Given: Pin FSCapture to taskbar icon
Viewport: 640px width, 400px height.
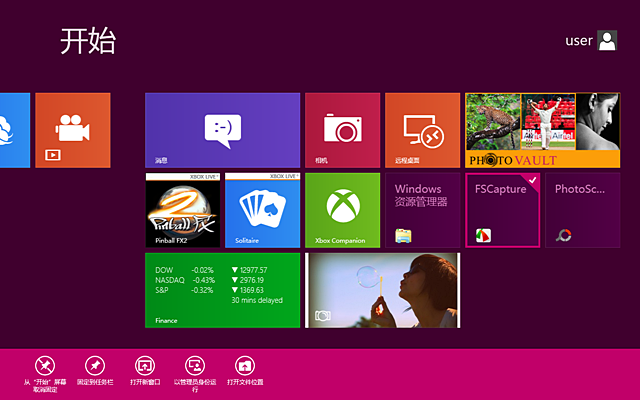Looking at the screenshot, I should (95, 366).
